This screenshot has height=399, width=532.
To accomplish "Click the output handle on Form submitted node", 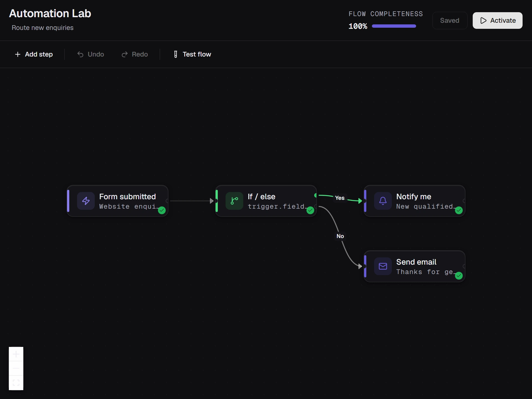I will click(167, 201).
